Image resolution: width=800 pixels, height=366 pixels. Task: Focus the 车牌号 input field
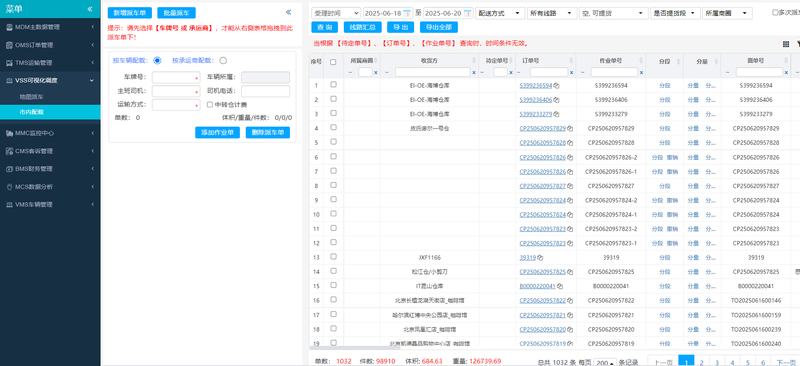(x=176, y=77)
